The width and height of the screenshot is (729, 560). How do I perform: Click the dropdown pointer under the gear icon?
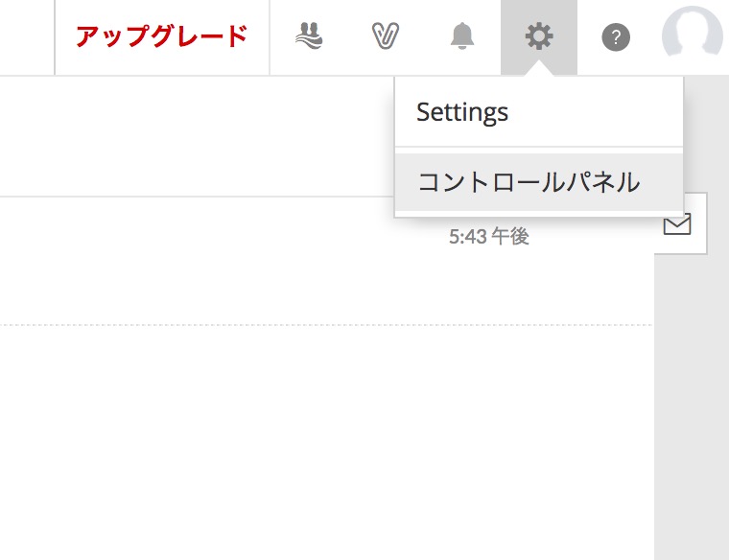point(539,69)
